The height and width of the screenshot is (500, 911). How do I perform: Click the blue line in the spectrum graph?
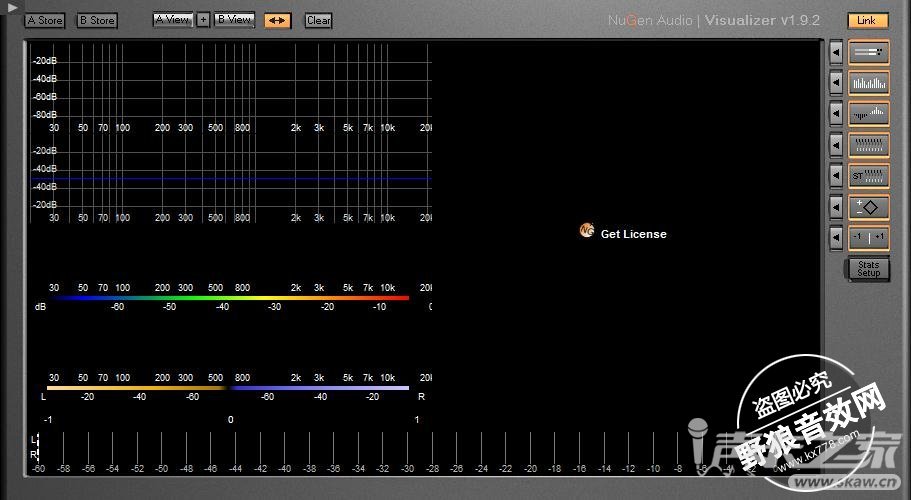point(231,179)
